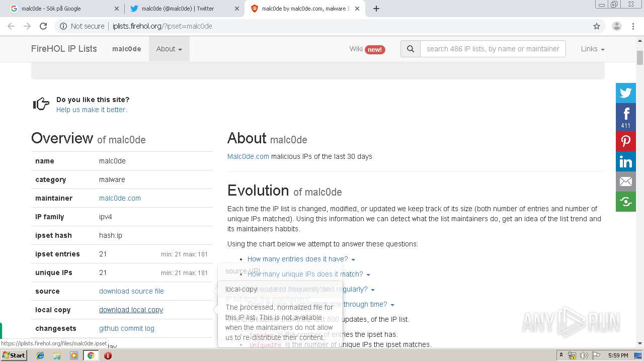The image size is (644, 362).
Task: Select the 'malware' category value
Action: tap(112, 179)
